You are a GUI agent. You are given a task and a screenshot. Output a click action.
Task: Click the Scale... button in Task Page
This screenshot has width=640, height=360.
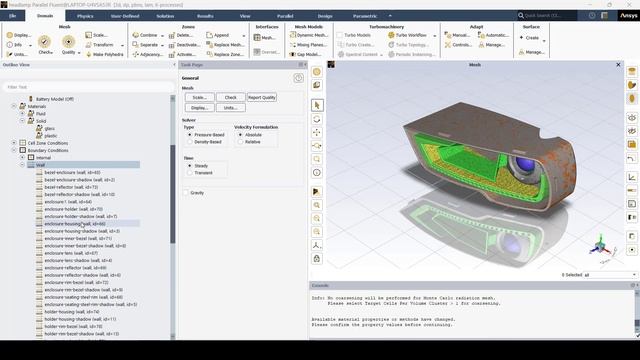tap(199, 98)
